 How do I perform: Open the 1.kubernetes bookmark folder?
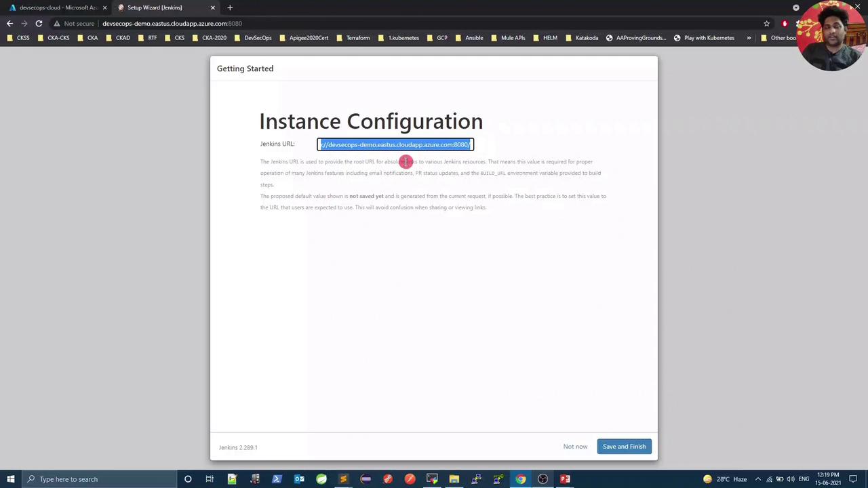399,38
